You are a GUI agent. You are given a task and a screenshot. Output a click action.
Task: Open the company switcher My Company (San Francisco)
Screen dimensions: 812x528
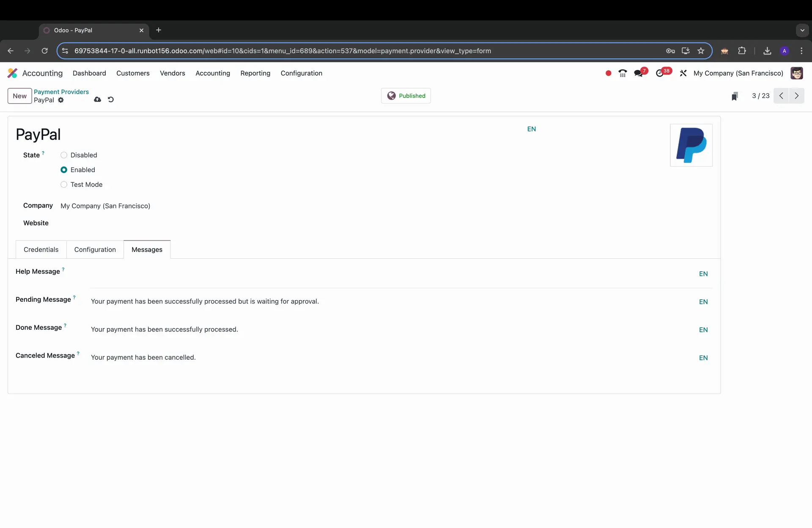pos(738,73)
